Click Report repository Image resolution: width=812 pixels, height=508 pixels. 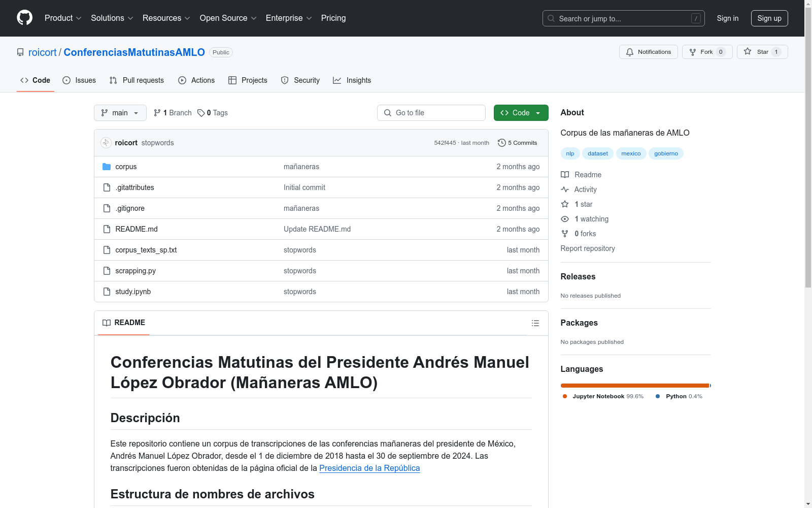pyautogui.click(x=588, y=248)
